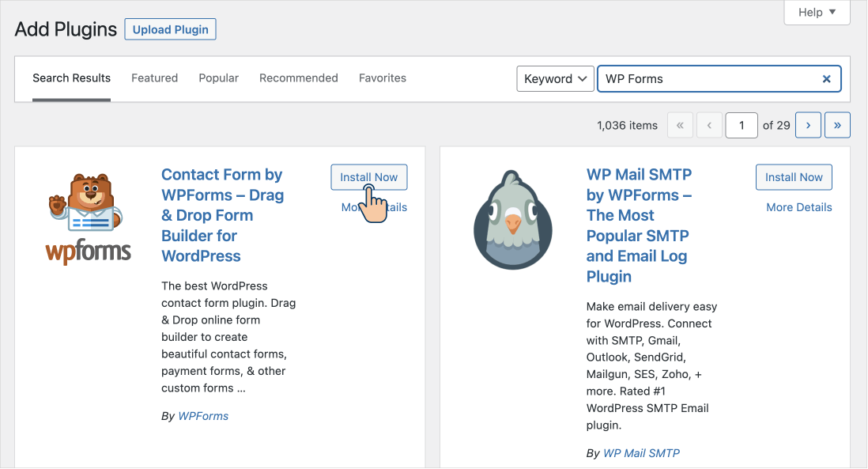Viewport: 868px width, 469px height.
Task: Open the Favorites tab
Action: [383, 78]
